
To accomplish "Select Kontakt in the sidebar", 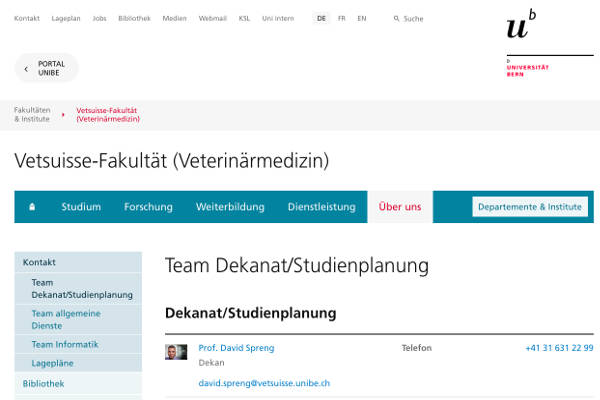I will [x=78, y=262].
